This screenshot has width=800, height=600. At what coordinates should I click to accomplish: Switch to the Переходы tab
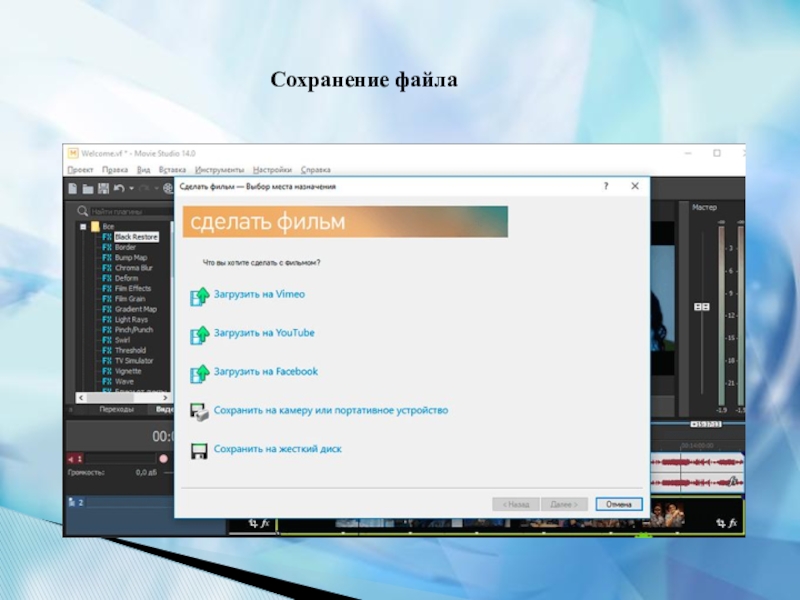pyautogui.click(x=116, y=409)
